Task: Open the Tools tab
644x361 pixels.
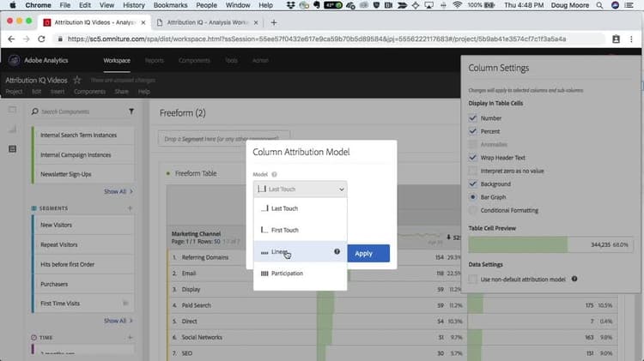Action: [231, 60]
